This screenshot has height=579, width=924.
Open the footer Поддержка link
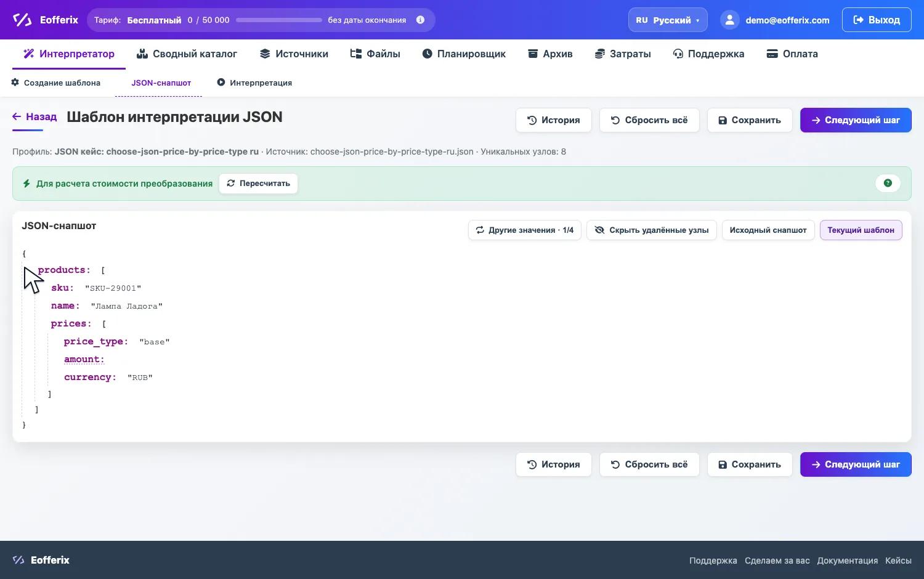pos(713,561)
